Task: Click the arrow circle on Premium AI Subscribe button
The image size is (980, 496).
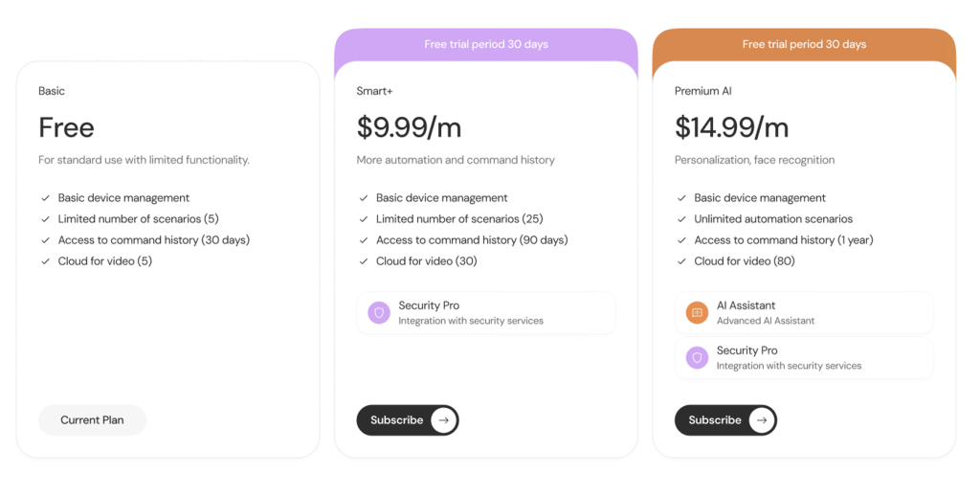Action: (x=761, y=420)
